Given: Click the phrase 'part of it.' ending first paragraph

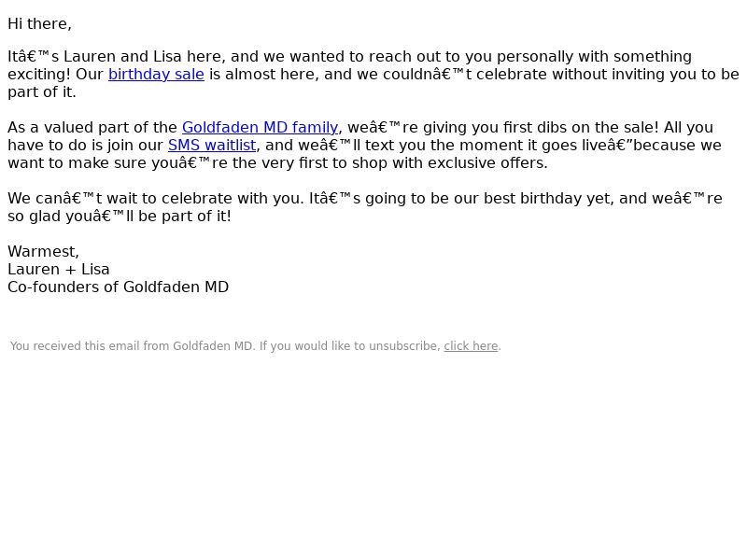Looking at the screenshot, I should (42, 92).
